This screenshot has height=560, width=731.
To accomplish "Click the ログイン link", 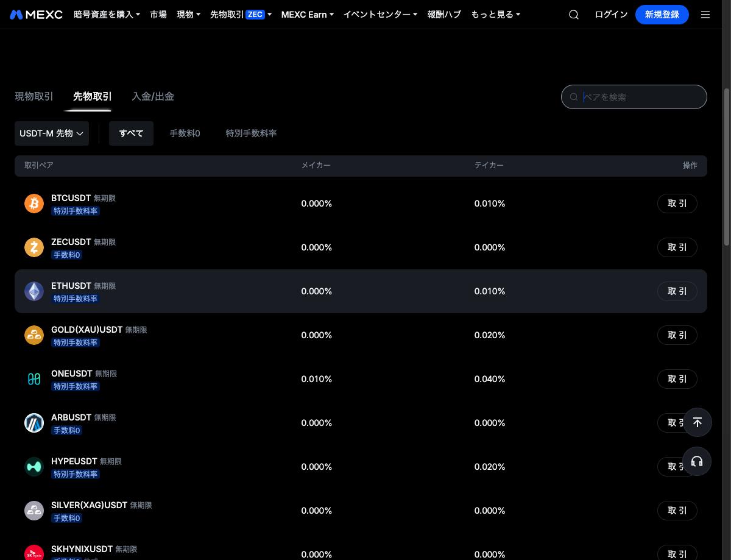I will 611,14.
